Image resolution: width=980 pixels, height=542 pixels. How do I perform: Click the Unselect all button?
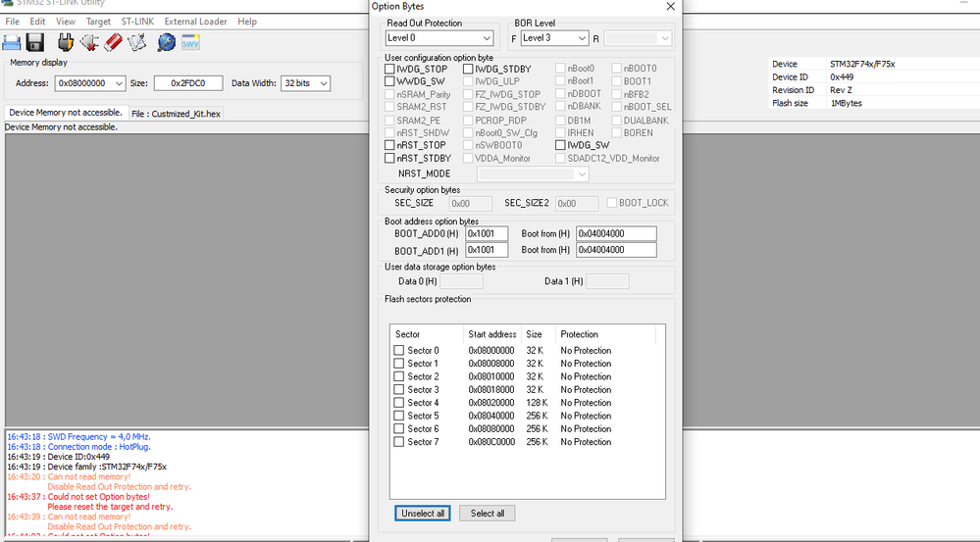point(423,514)
